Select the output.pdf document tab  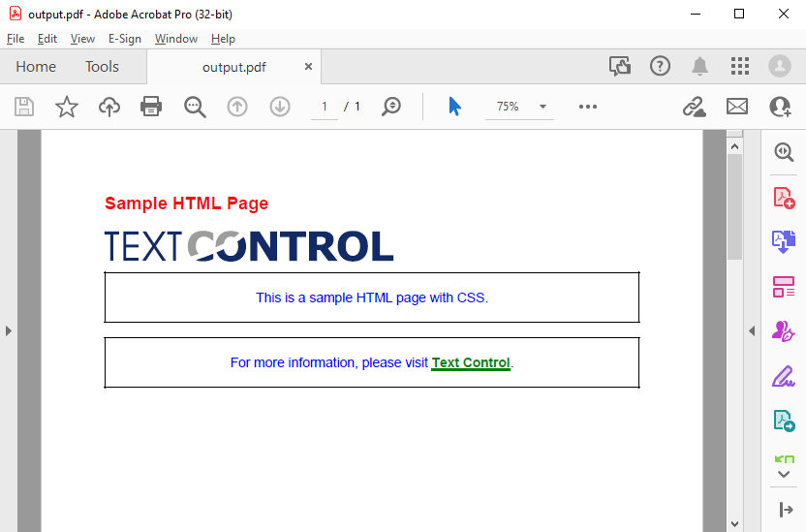pyautogui.click(x=234, y=67)
